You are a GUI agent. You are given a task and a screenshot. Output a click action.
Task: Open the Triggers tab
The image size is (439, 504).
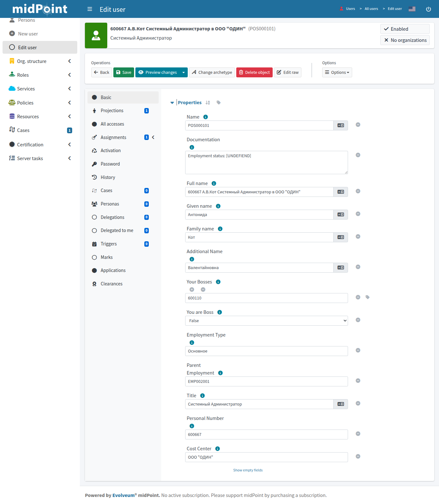123,244
